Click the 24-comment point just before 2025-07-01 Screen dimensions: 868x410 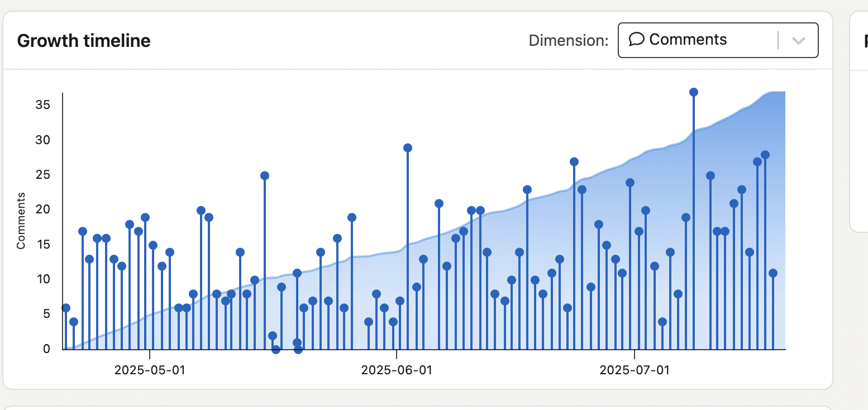(630, 183)
